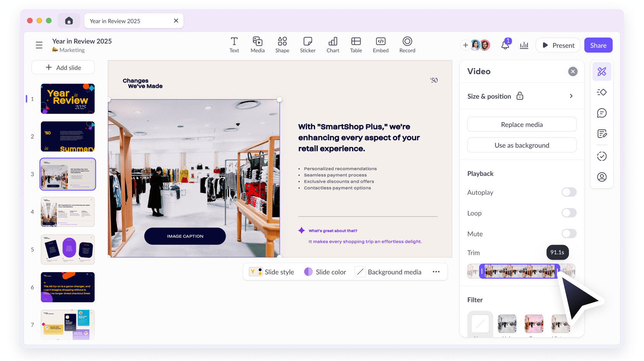
Task: Insert a Chart from the toolbar
Action: pos(333,45)
